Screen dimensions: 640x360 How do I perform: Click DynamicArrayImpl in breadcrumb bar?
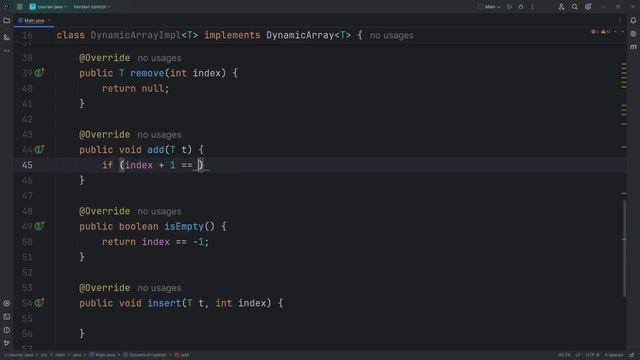coord(144,355)
